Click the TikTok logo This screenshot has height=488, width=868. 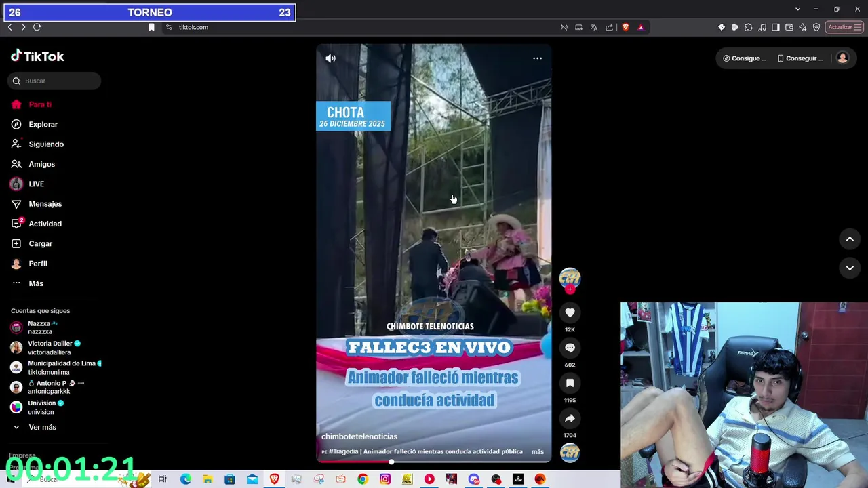tap(37, 56)
